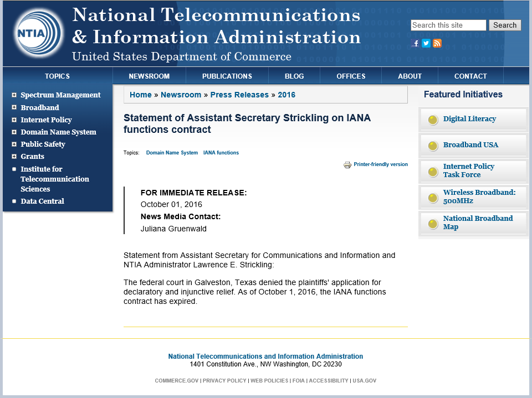Open the ABOUT menu item

tap(410, 76)
